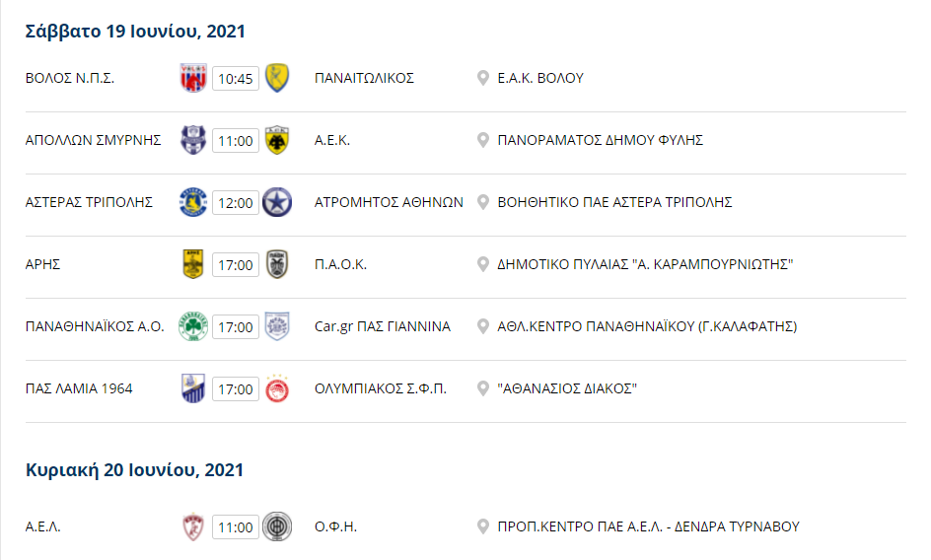Click the O.F.I. round crest
This screenshot has width=931, height=560.
tap(277, 526)
